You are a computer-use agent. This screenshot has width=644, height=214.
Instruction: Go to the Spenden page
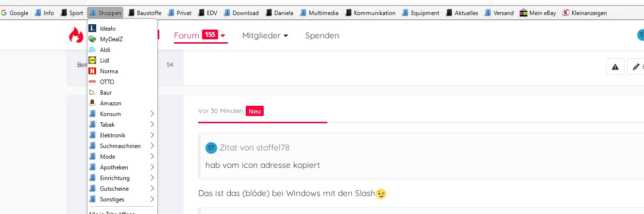tap(322, 35)
